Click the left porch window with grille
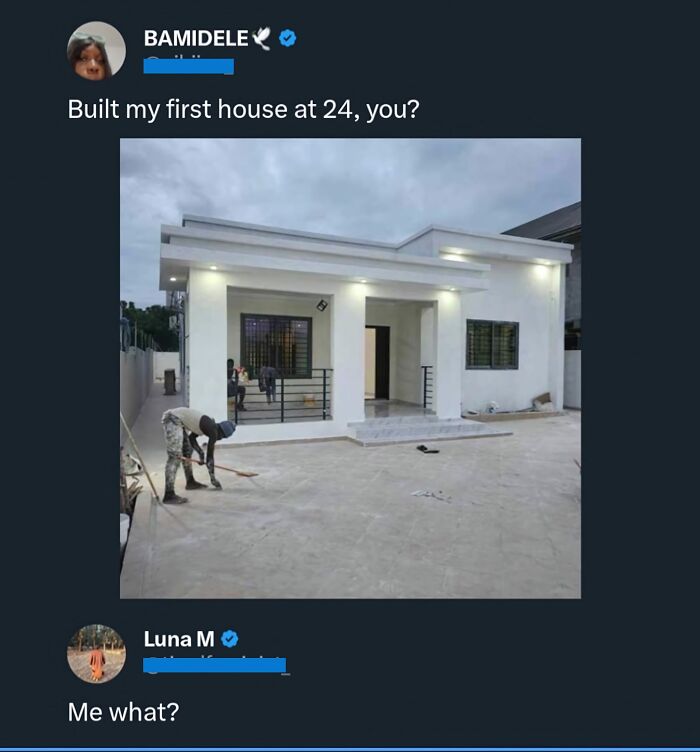This screenshot has width=700, height=752. [275, 343]
